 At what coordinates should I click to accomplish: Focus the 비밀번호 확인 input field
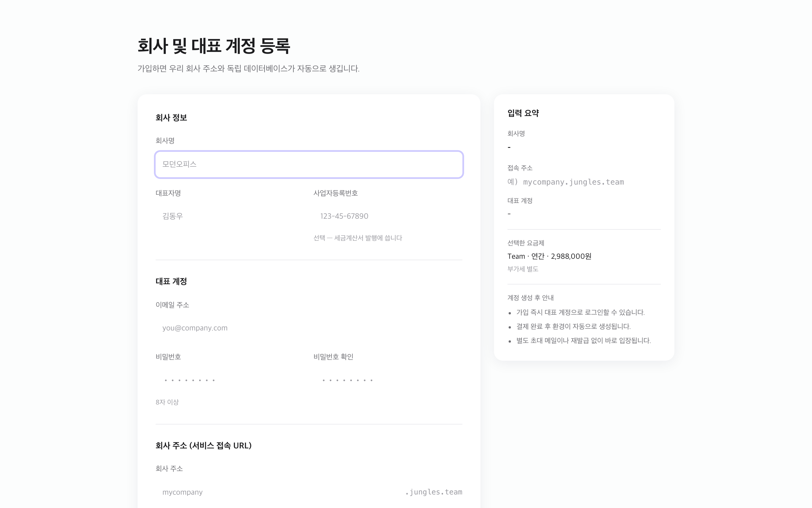click(x=388, y=380)
